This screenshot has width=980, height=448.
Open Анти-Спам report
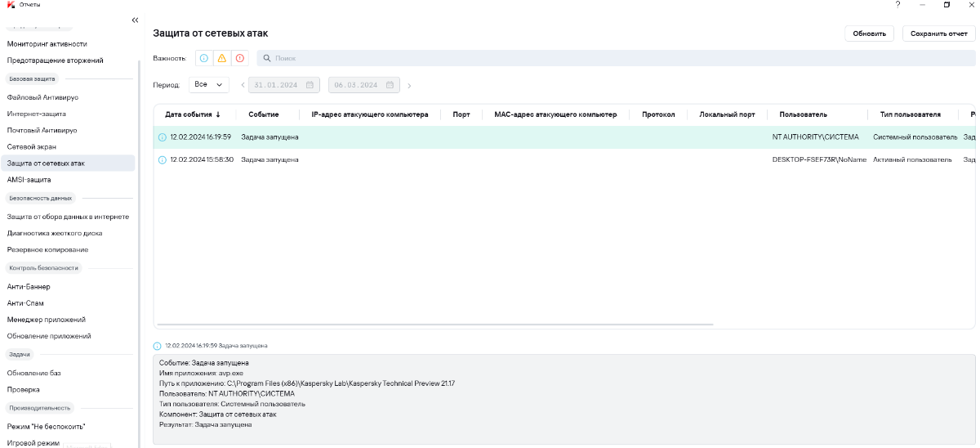pyautogui.click(x=25, y=303)
